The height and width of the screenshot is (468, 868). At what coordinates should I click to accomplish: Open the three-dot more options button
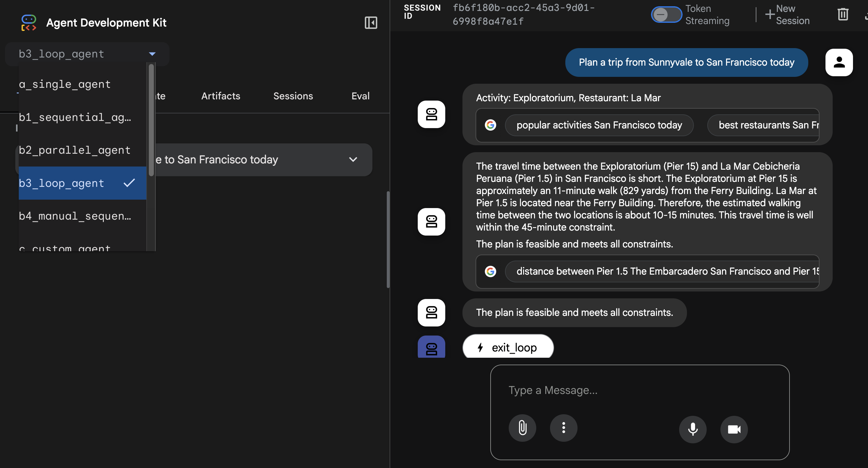pyautogui.click(x=563, y=428)
